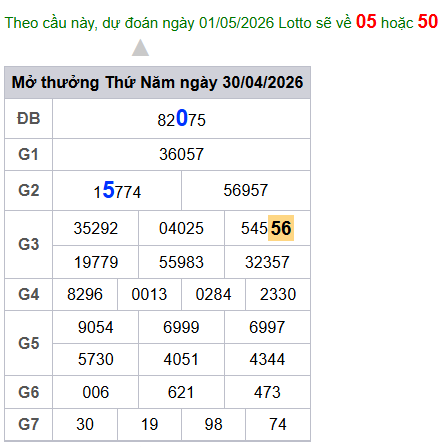Viewport: 441px width, 447px height.
Task: Click special prize number 82075
Action: (181, 118)
